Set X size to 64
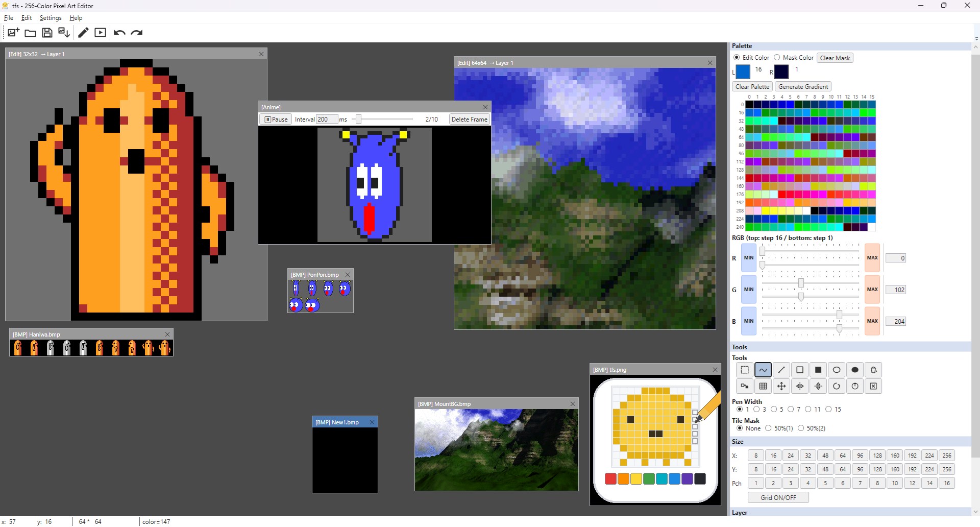 843,456
